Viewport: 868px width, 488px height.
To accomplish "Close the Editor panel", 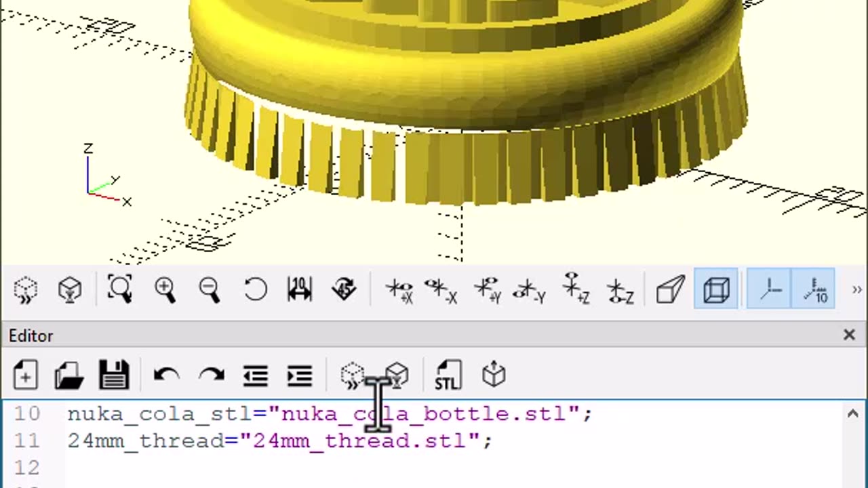I will 849,335.
